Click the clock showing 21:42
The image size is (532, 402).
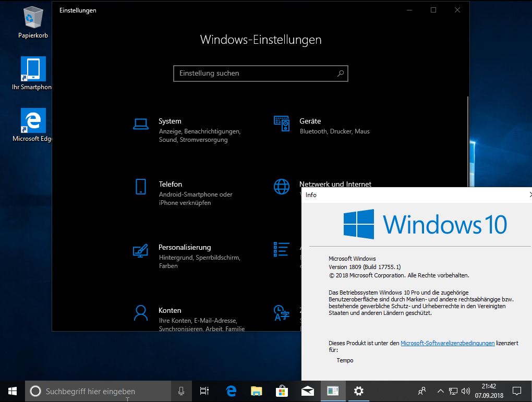point(489,386)
